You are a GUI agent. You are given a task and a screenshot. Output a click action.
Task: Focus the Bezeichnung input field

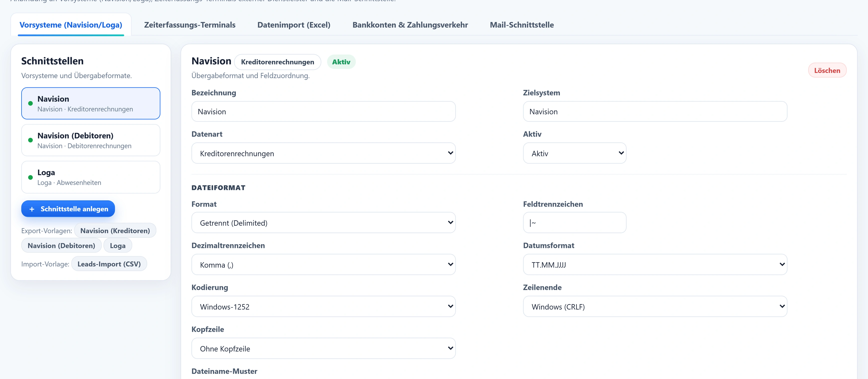[324, 111]
